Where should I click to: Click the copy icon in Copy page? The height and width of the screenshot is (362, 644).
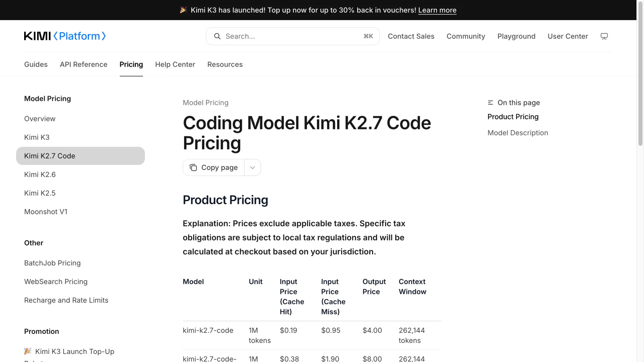(194, 167)
